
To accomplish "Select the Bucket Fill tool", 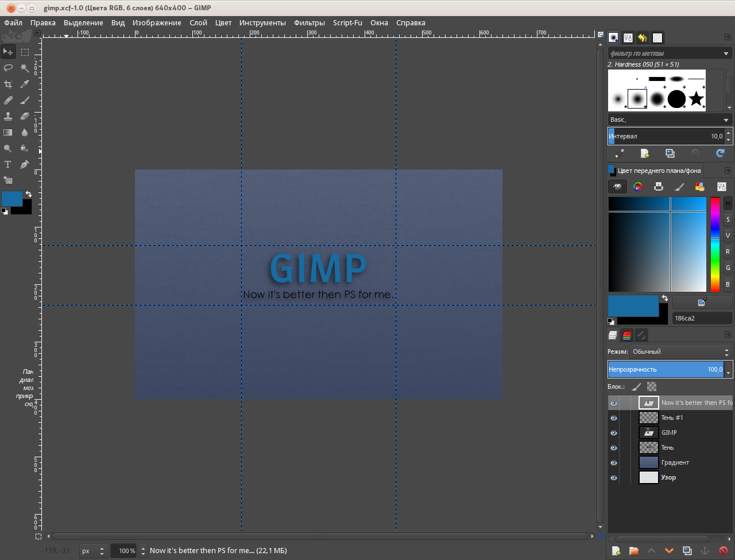I will click(x=25, y=148).
